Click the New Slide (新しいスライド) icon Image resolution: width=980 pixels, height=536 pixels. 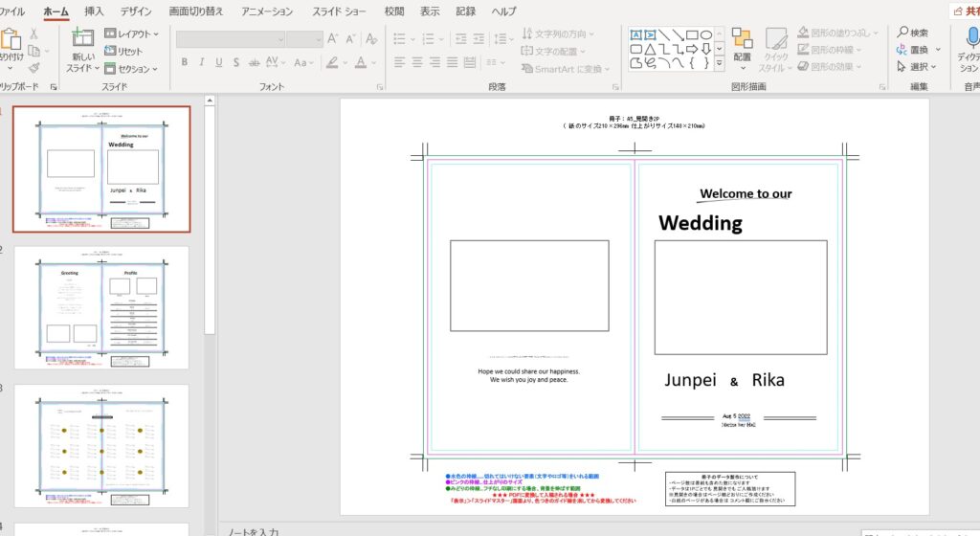tap(82, 39)
